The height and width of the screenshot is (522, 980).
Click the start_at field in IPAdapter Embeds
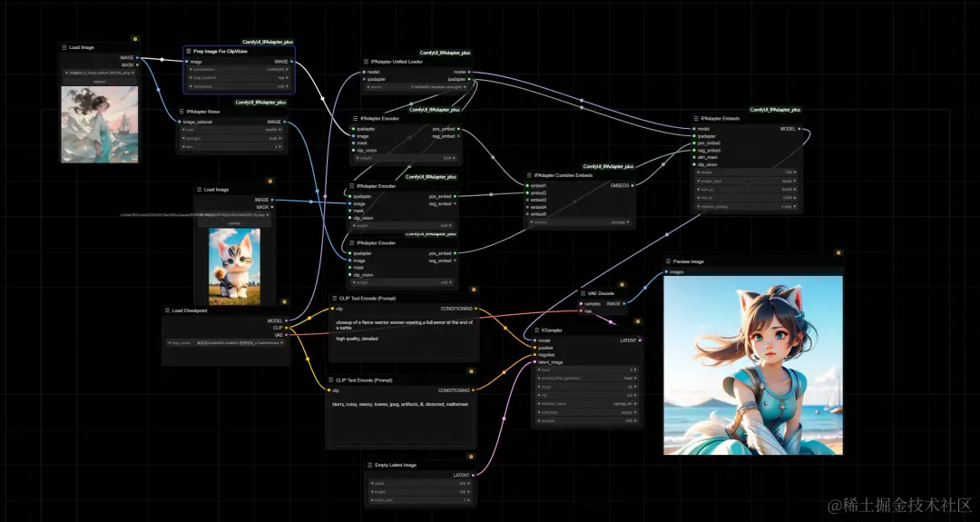pos(746,189)
